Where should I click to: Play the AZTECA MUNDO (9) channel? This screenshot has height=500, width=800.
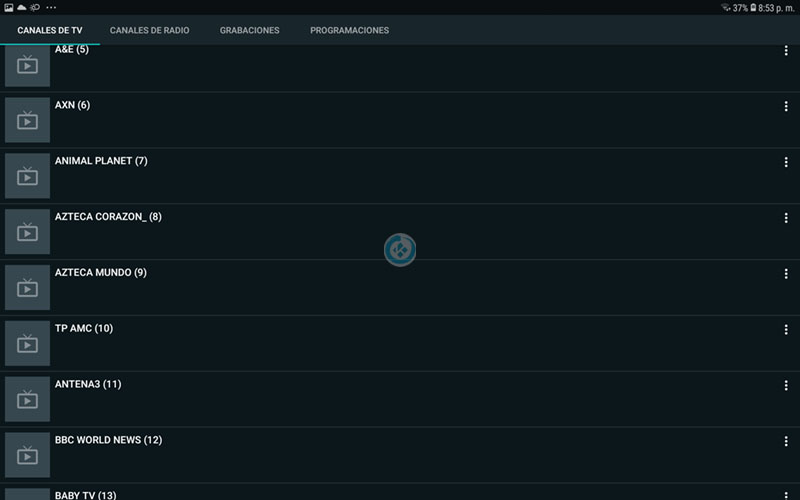tap(100, 273)
